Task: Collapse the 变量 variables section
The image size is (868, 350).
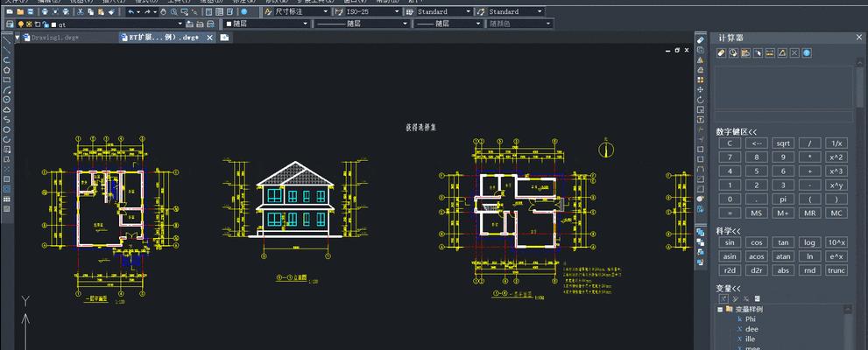Action: click(x=728, y=288)
